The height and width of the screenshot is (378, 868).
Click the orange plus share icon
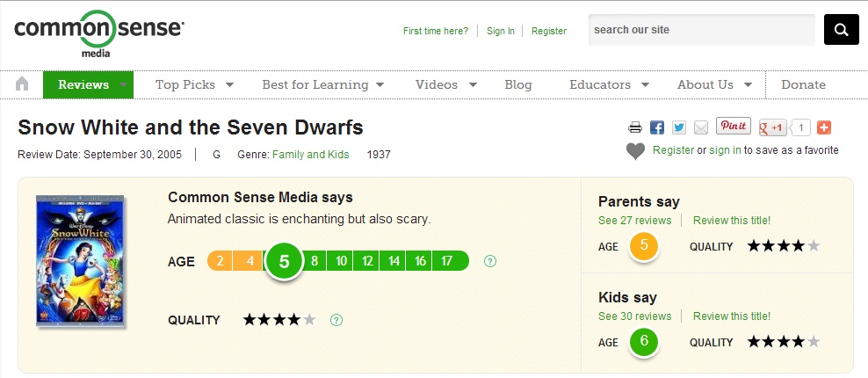[824, 127]
